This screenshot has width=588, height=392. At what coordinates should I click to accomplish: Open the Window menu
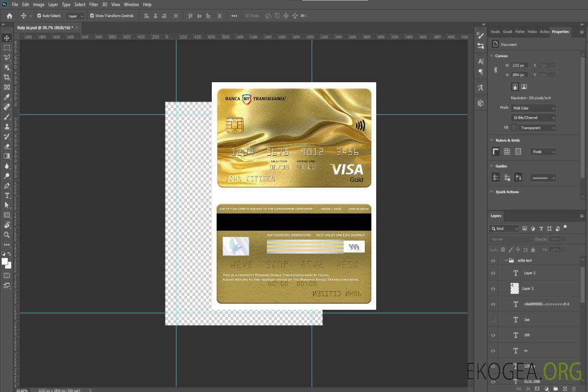(131, 4)
